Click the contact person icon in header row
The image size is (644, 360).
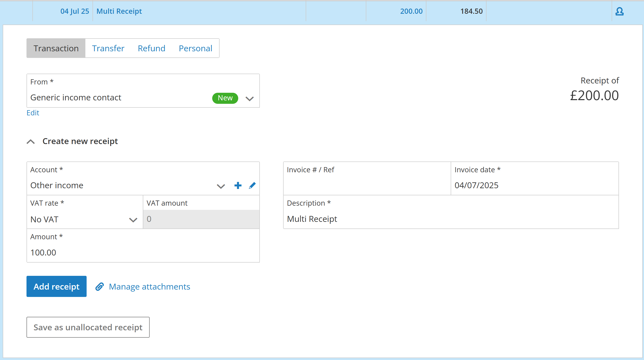[619, 11]
